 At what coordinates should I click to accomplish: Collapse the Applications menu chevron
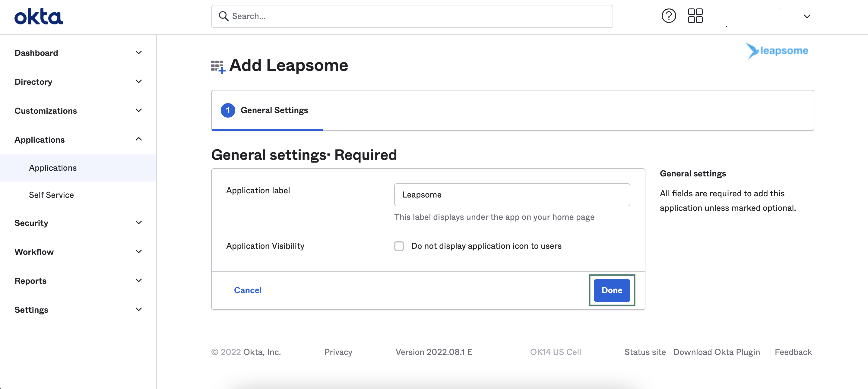coord(138,139)
